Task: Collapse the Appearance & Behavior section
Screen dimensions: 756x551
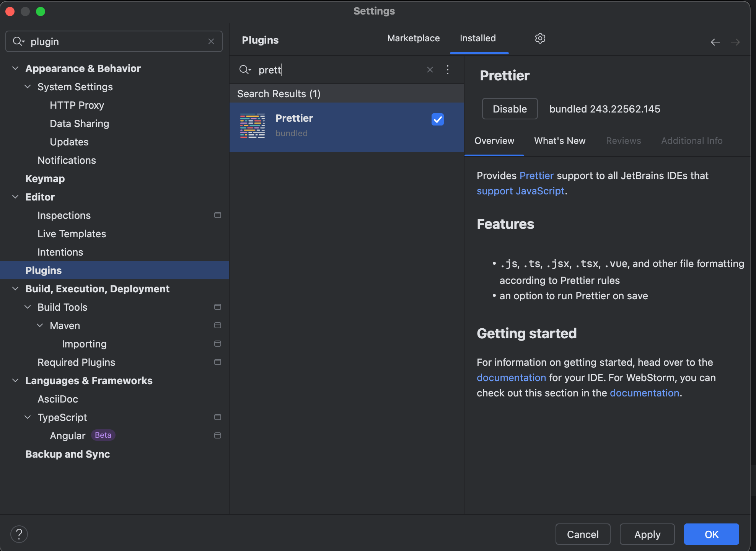Action: [x=15, y=68]
